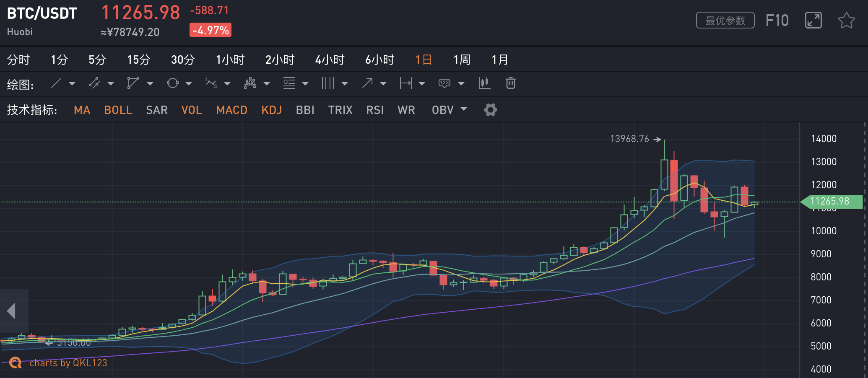Click the BTC/USDT pair title

click(x=42, y=13)
